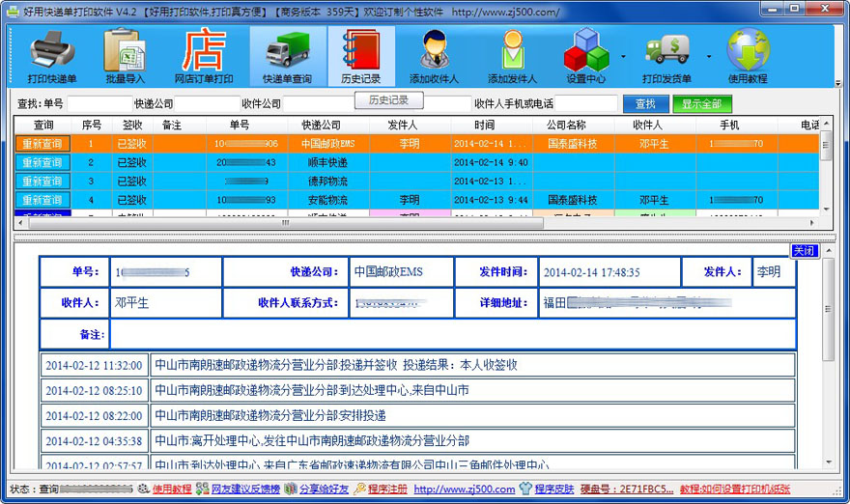Click the 备注 field in details
This screenshot has width=850, height=504.
click(x=453, y=334)
